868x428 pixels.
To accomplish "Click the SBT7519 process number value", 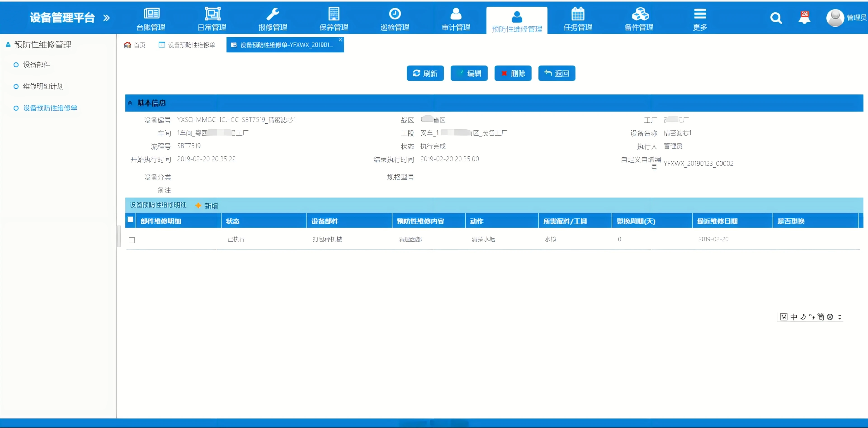I will point(189,146).
